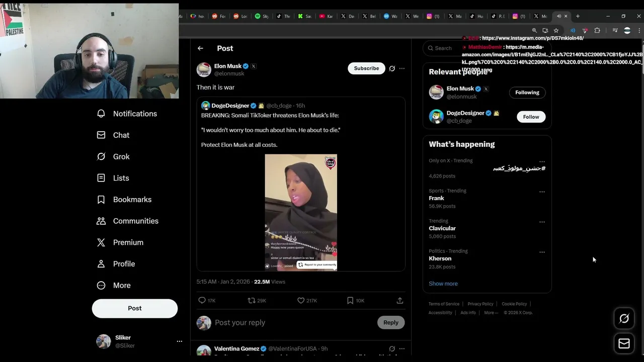The width and height of the screenshot is (644, 362).
Task: Open the Profile page
Action: (x=116, y=264)
